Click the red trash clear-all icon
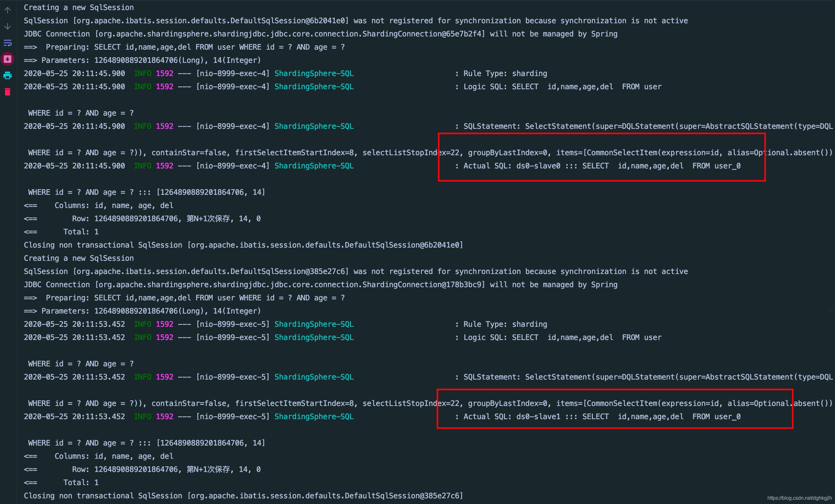Screen dimensions: 835x504 point(8,92)
